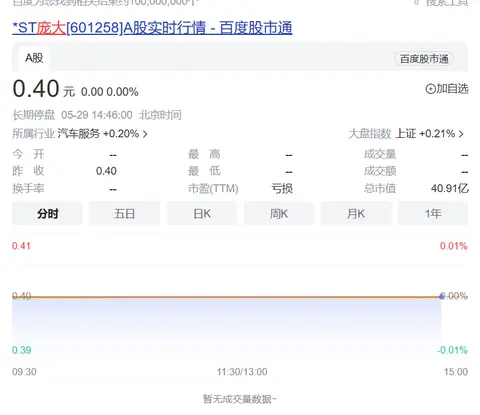This screenshot has height=415, width=480.
Task: Switch to the 五日 chart tab
Action: (124, 213)
